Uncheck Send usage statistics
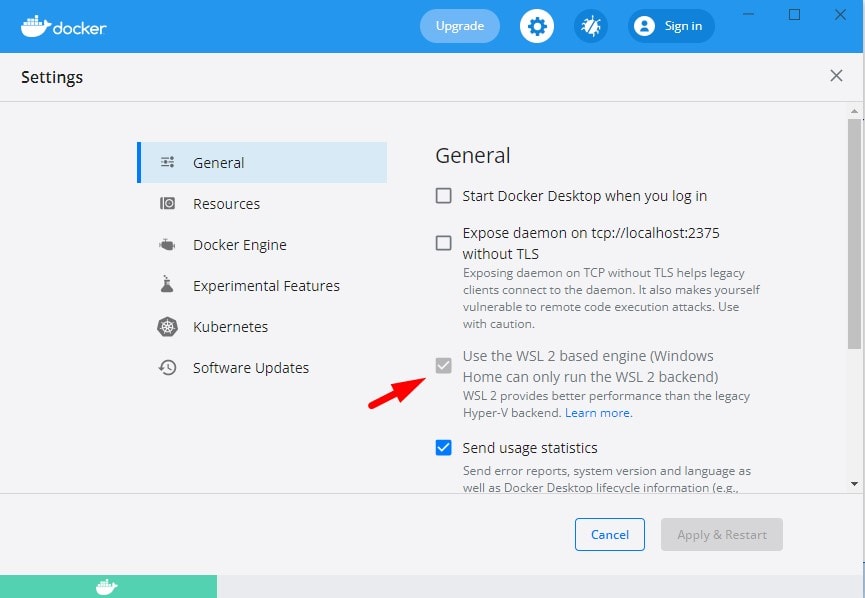 [x=444, y=447]
